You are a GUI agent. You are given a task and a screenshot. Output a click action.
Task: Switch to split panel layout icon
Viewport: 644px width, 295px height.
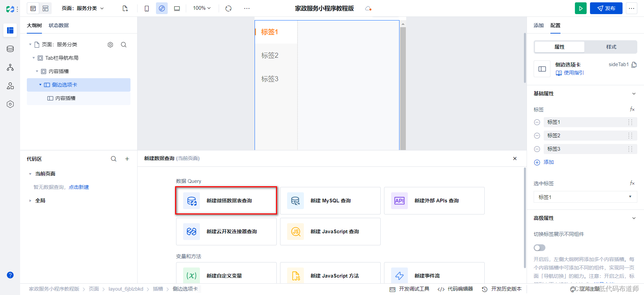click(45, 8)
